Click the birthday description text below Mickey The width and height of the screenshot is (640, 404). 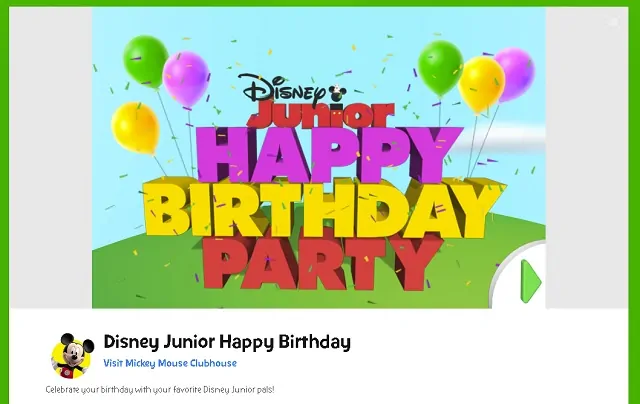coord(160,389)
